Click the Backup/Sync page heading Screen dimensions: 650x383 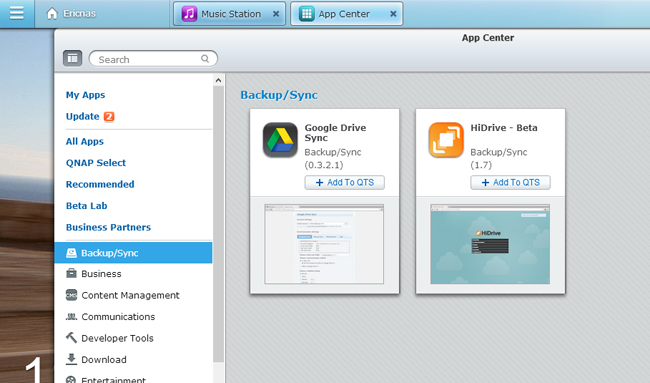[279, 95]
